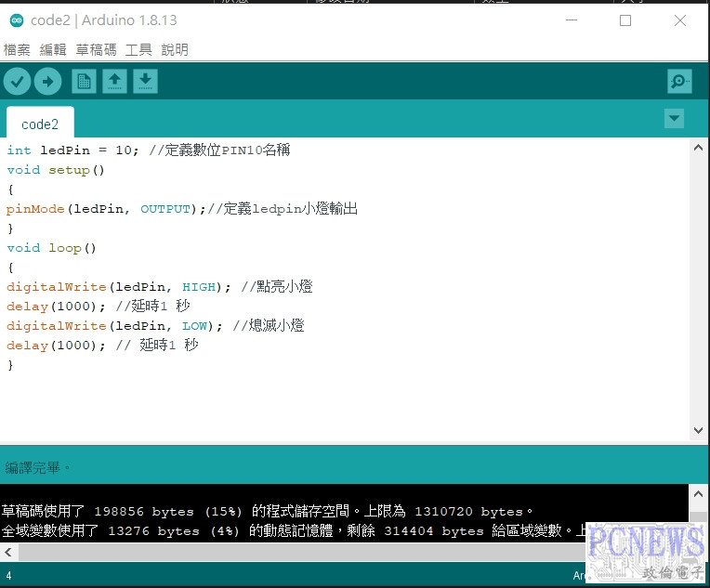Maximize the Arduino window
Image resolution: width=710 pixels, height=588 pixels.
point(625,20)
